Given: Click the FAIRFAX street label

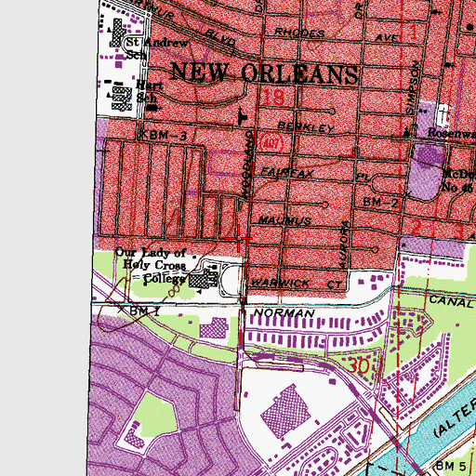Looking at the screenshot, I should (x=287, y=173).
